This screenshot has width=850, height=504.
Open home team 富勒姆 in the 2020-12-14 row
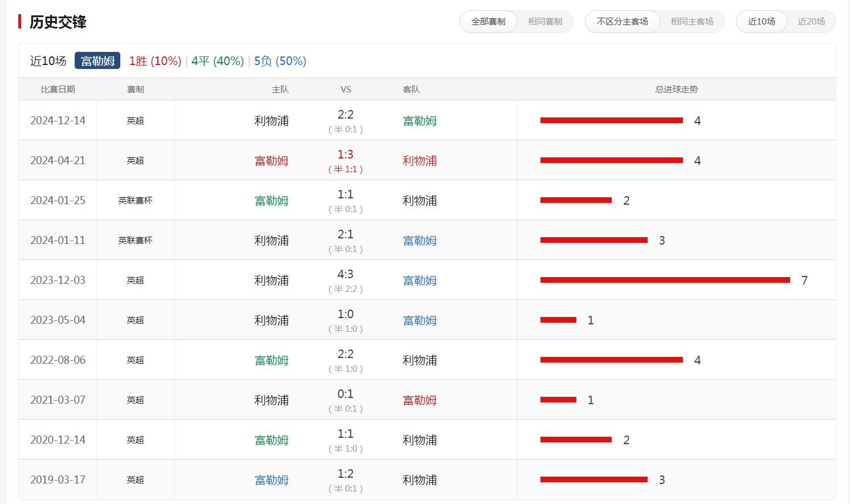pos(271,440)
